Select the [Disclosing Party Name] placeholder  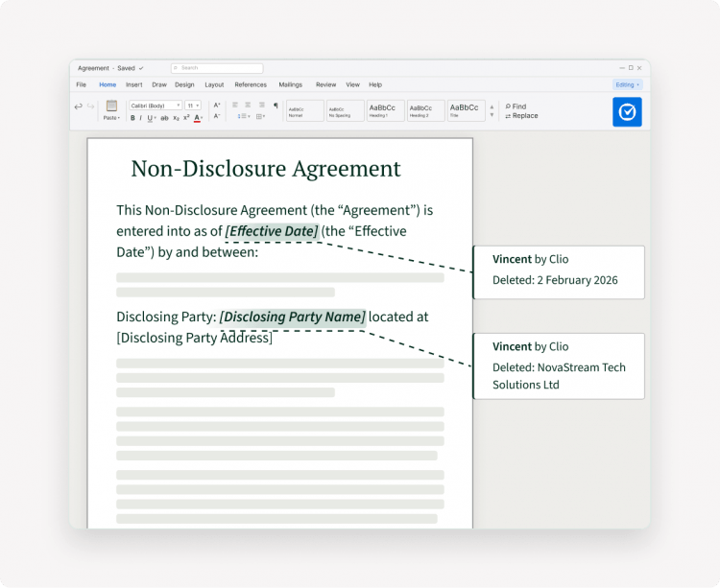tap(293, 317)
